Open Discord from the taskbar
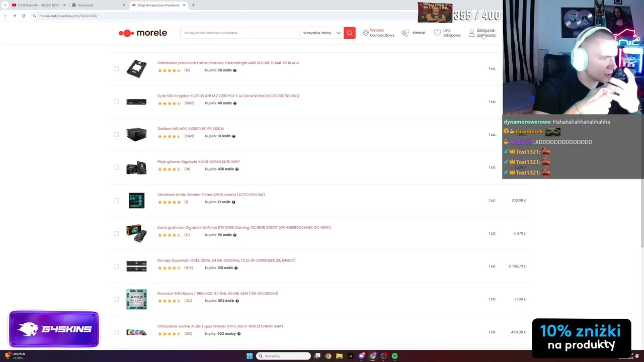This screenshot has width=644, height=362. pyautogui.click(x=361, y=356)
